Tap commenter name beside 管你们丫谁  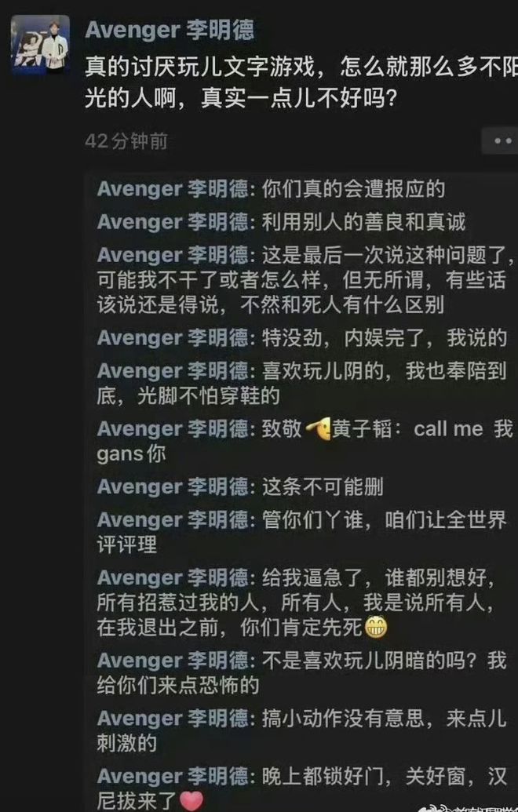click(x=173, y=520)
